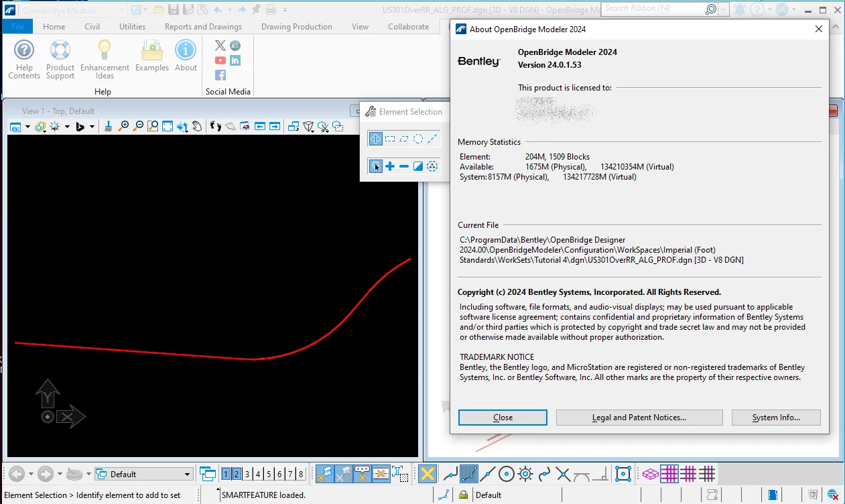The image size is (845, 504).
Task: Switch to the Utilities ribbon tab
Action: tap(132, 27)
